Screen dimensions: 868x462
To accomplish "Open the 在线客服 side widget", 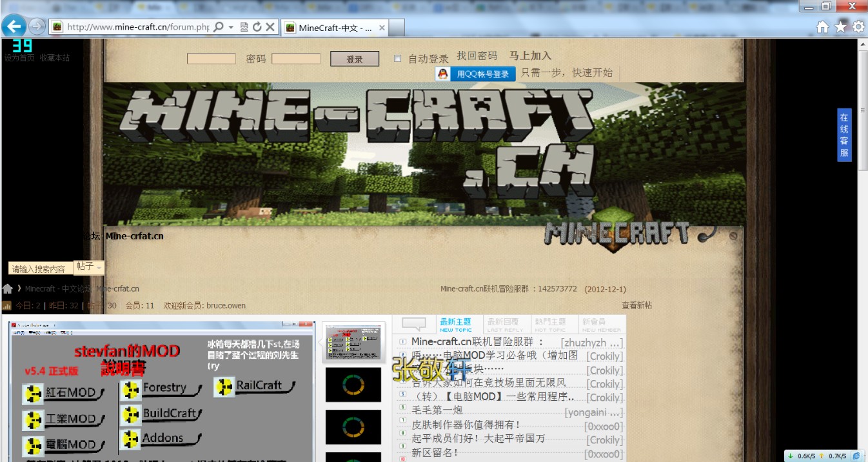I will [x=844, y=135].
